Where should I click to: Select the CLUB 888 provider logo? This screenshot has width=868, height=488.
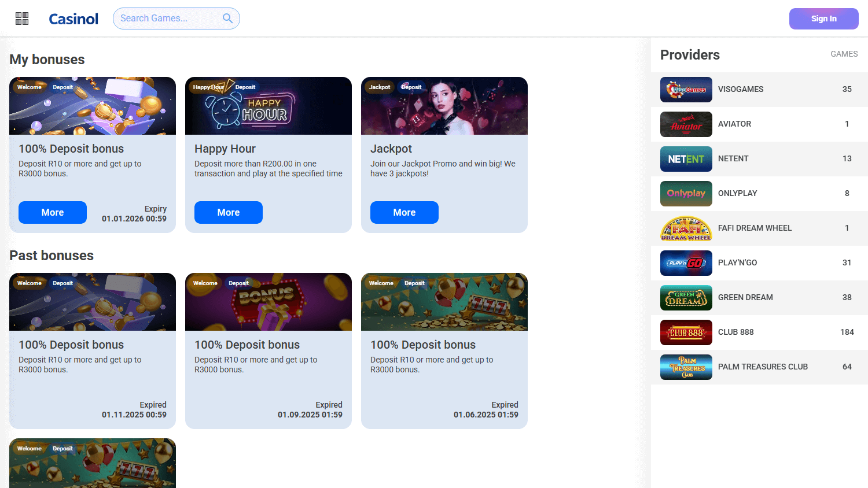[x=686, y=332]
